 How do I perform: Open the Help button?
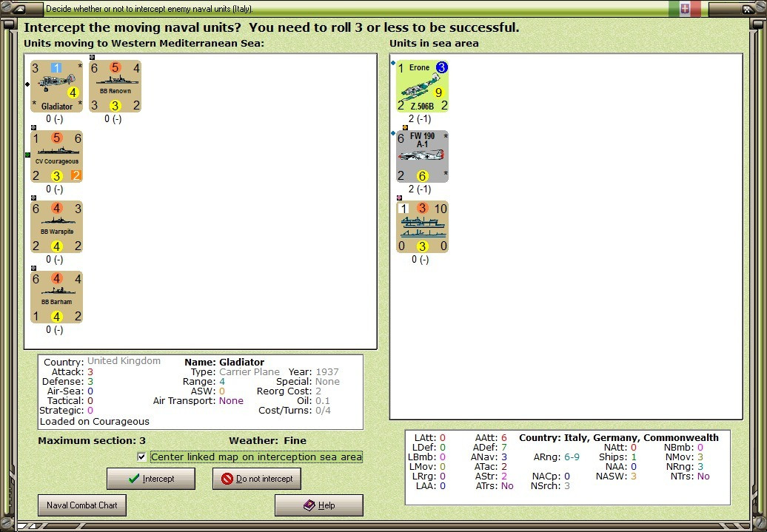tap(319, 505)
